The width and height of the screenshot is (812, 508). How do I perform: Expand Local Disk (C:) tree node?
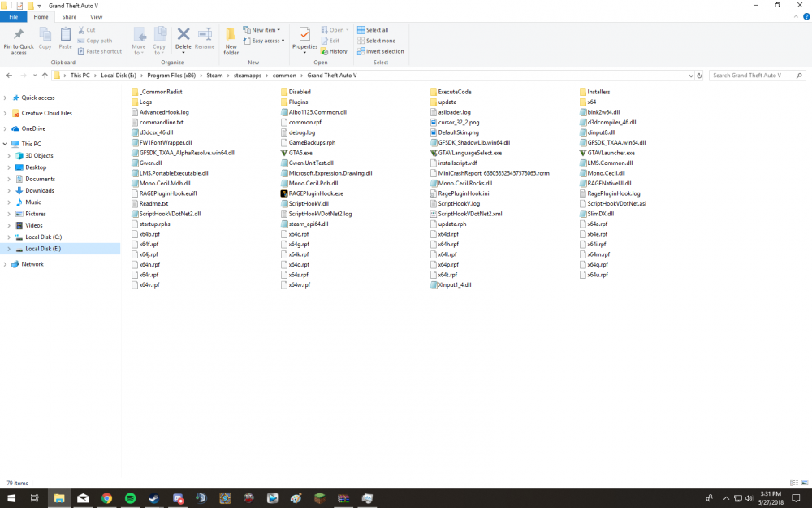pos(9,237)
